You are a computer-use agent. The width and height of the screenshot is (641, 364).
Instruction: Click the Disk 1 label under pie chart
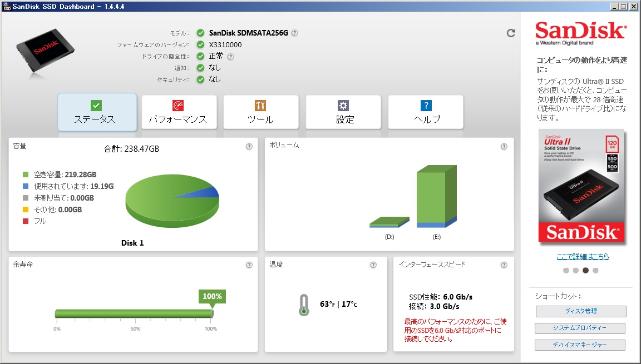[x=132, y=243]
